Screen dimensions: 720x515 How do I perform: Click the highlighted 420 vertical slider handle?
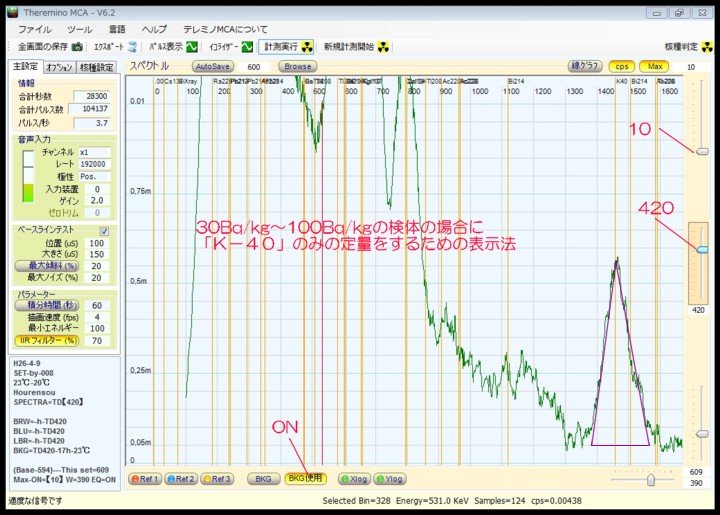(x=702, y=249)
